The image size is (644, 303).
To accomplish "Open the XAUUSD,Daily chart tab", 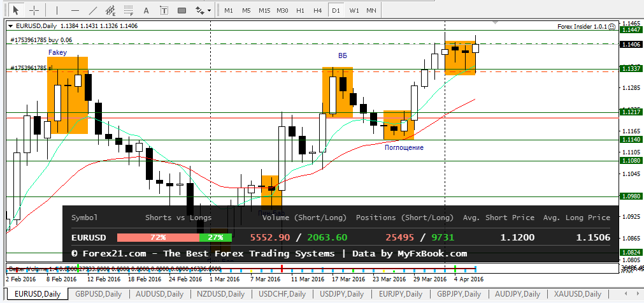I will coord(578,294).
